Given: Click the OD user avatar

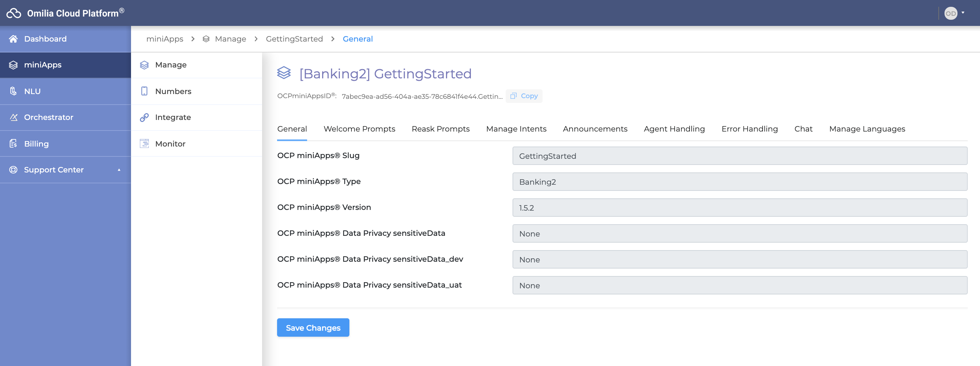Looking at the screenshot, I should click(950, 13).
